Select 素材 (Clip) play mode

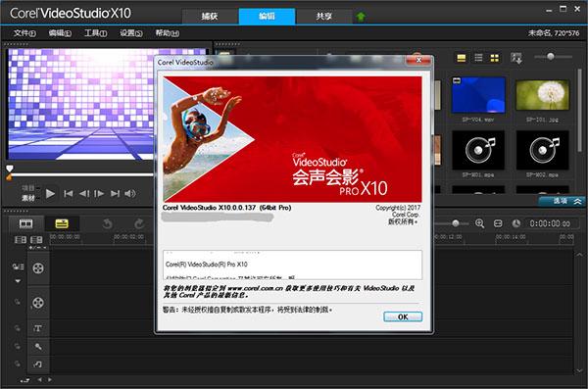tap(28, 198)
